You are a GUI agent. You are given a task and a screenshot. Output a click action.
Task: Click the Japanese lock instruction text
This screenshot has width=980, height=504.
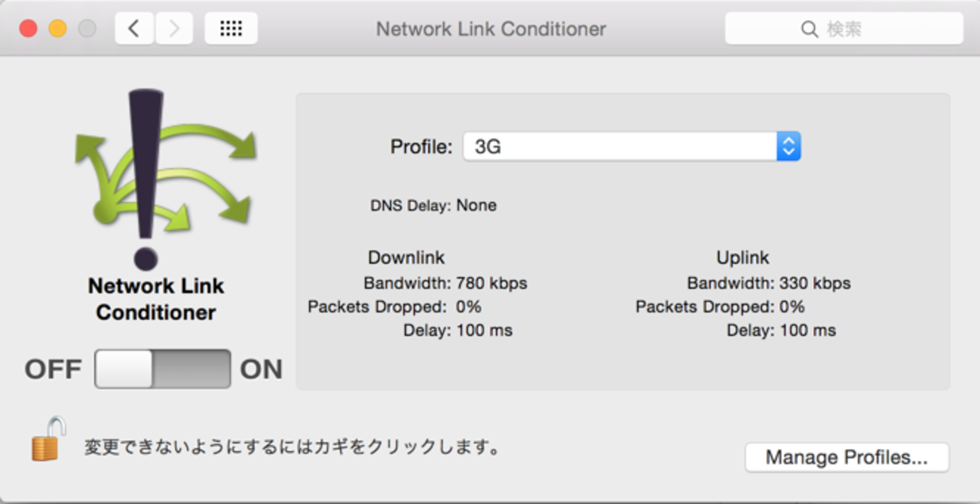[x=292, y=447]
